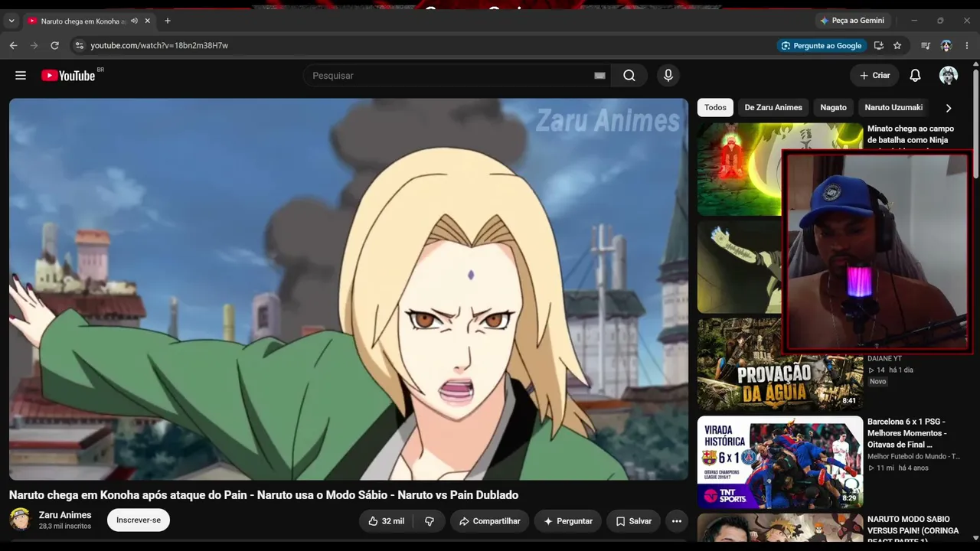Open the Criar create button

click(874, 76)
